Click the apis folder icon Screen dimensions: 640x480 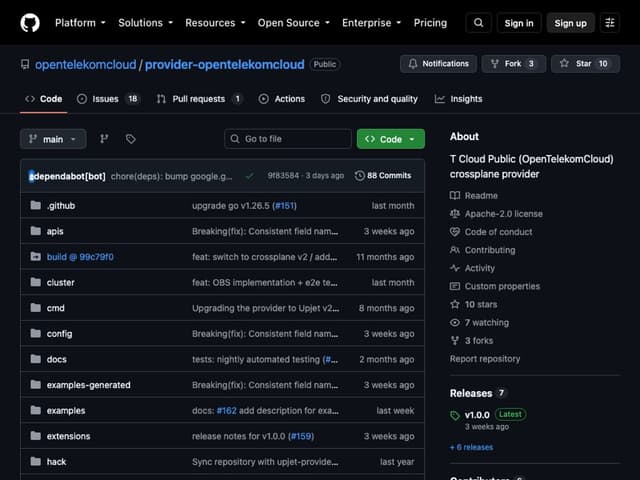[x=36, y=231]
